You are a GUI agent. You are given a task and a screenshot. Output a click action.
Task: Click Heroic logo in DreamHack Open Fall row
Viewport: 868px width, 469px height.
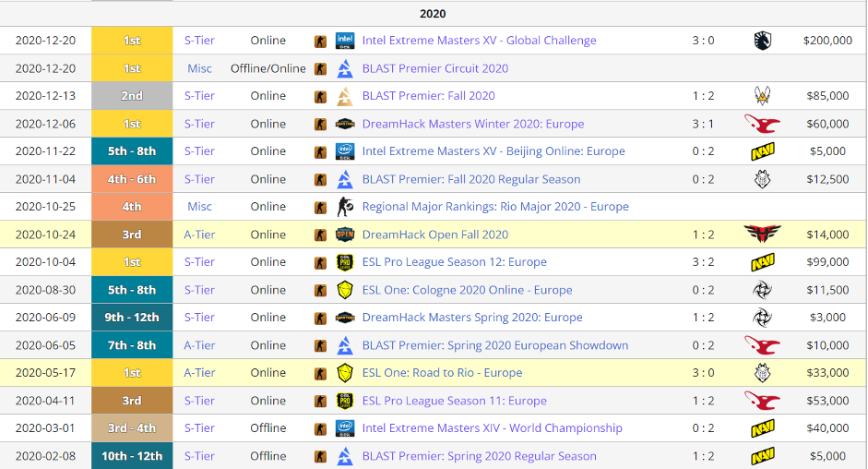[x=762, y=234]
